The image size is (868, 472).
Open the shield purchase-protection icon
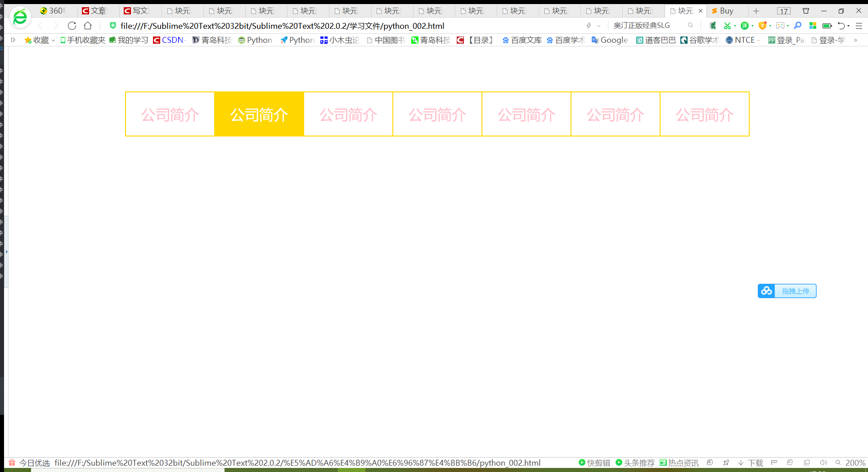(x=763, y=26)
